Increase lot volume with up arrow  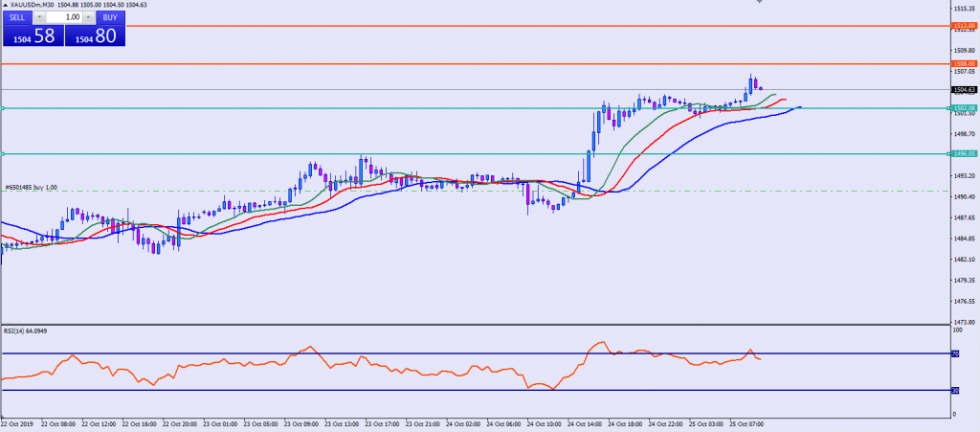tap(88, 17)
